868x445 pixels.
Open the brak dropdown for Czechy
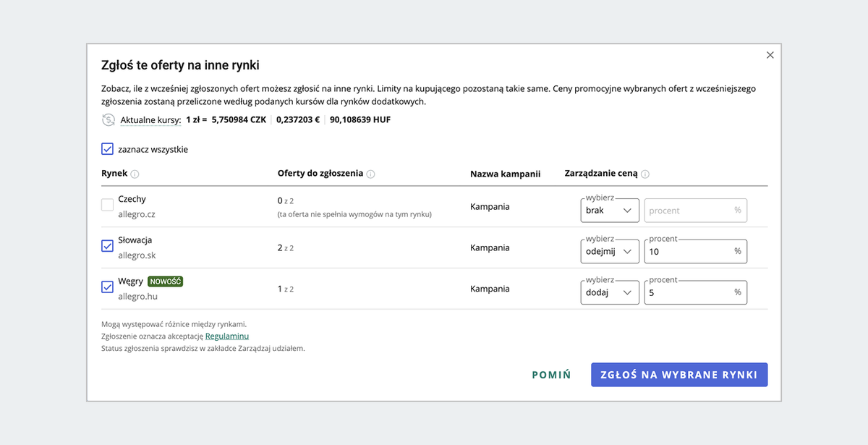click(x=609, y=210)
